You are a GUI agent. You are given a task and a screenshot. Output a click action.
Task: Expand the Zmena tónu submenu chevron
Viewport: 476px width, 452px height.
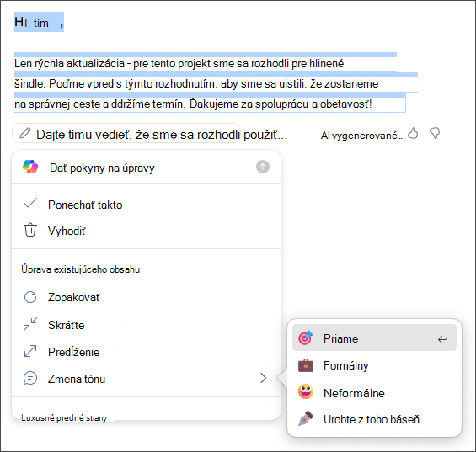pos(263,378)
